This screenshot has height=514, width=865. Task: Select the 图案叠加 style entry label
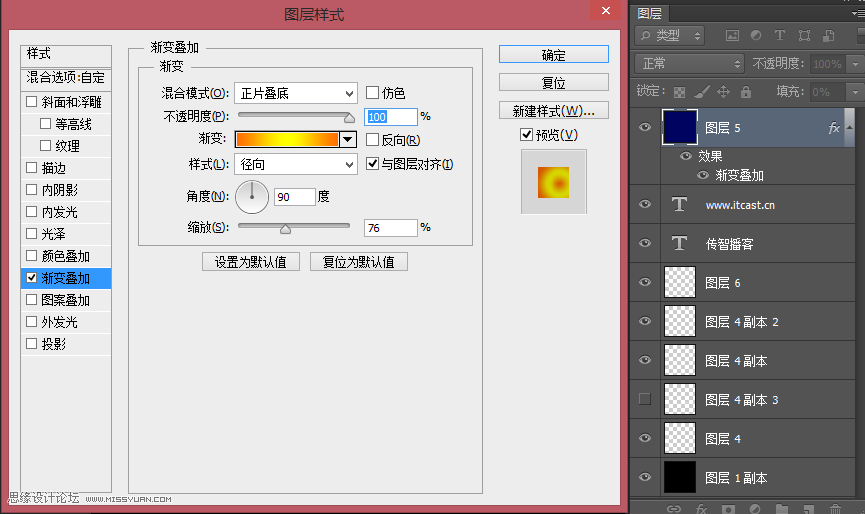pyautogui.click(x=66, y=301)
